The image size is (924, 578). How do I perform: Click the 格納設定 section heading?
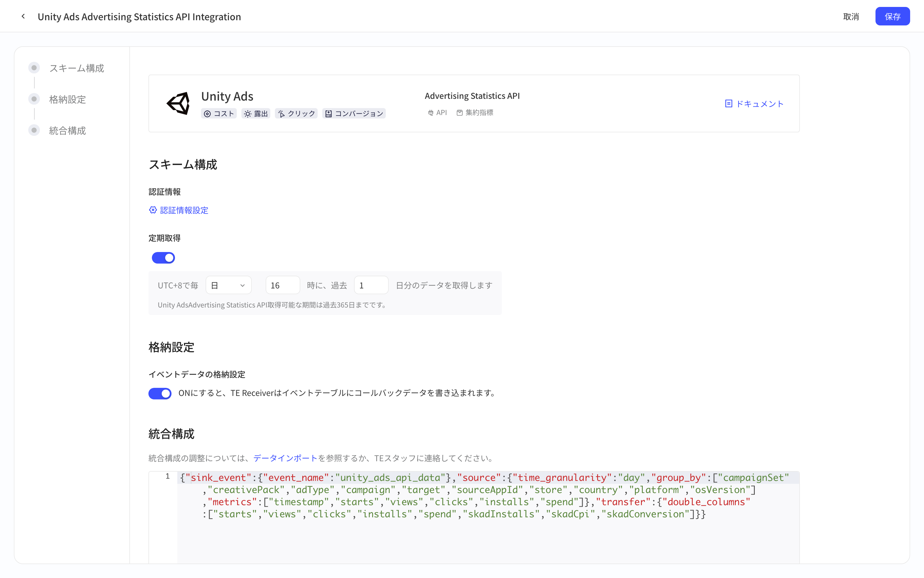(172, 347)
